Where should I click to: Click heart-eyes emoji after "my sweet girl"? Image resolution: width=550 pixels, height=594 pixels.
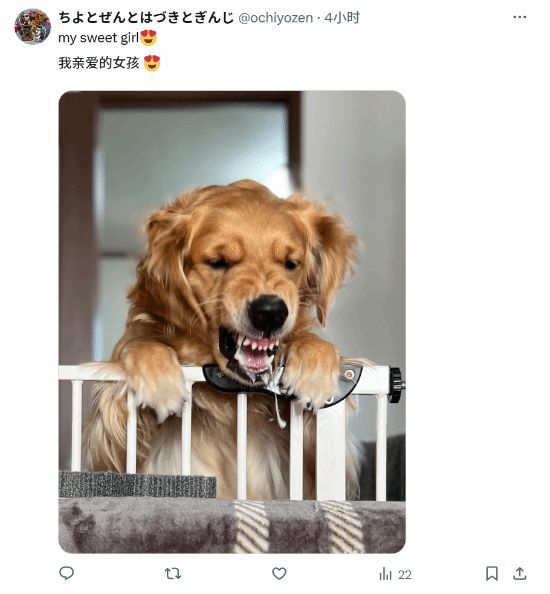[x=150, y=38]
